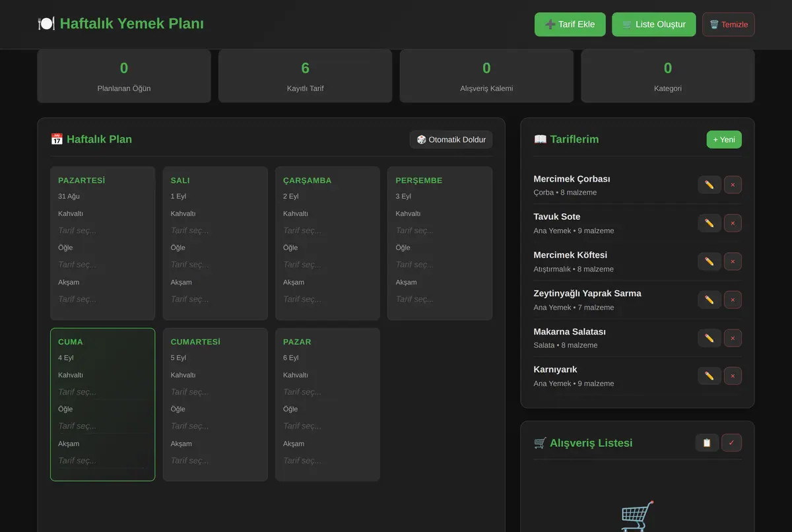Select a recipe for Perşembe Öğle
Image resolution: width=792 pixels, height=532 pixels.
[x=440, y=265]
